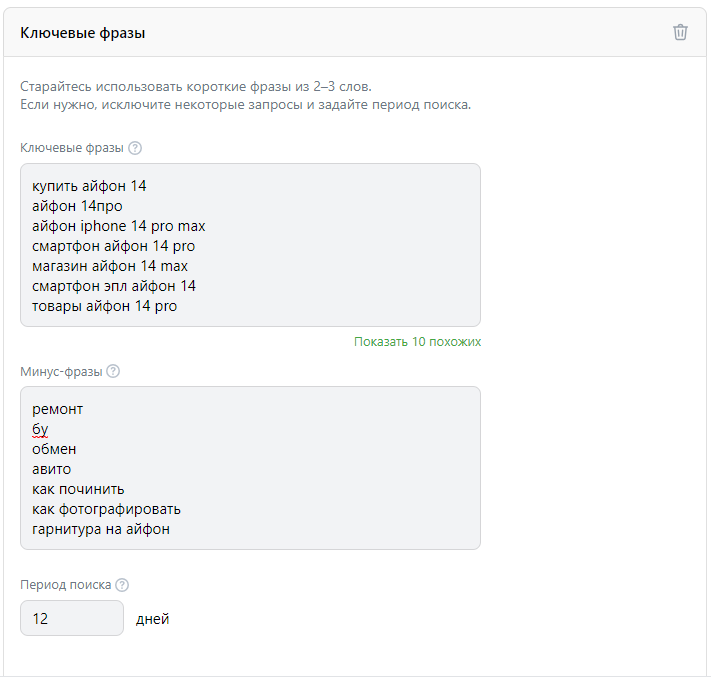
Task: Delete the Ключевые фразы block with trash icon
Action: pyautogui.click(x=680, y=32)
